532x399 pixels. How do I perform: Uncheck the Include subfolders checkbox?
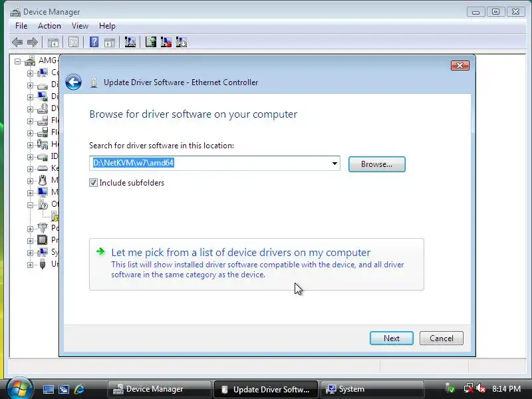pos(93,183)
